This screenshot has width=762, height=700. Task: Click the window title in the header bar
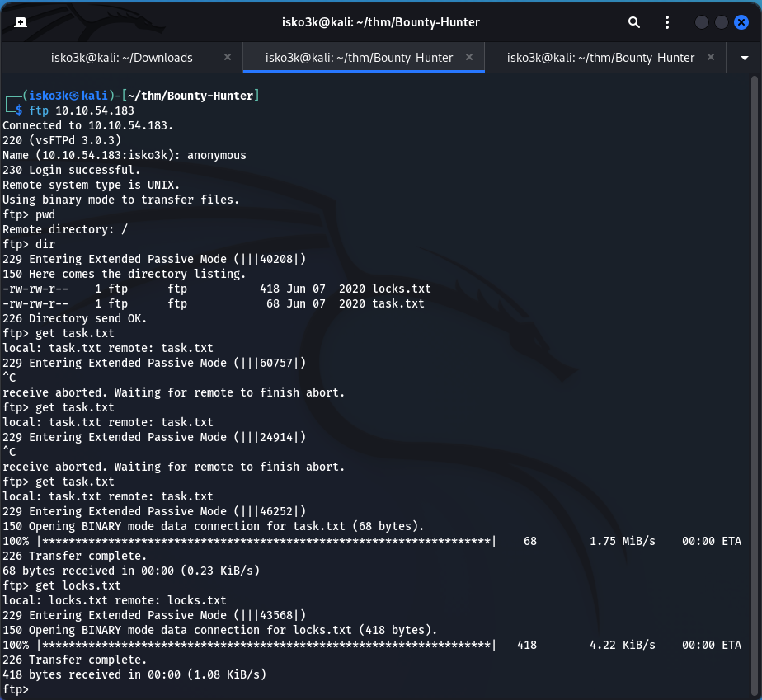coord(380,22)
